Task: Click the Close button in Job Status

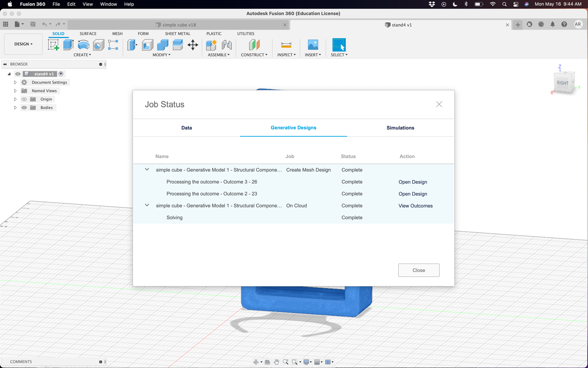Action: point(419,270)
